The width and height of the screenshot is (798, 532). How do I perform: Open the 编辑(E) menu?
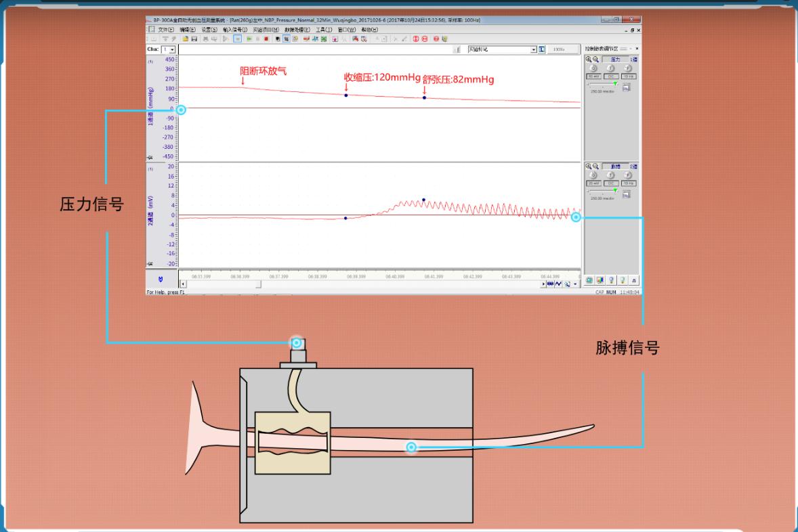point(187,30)
